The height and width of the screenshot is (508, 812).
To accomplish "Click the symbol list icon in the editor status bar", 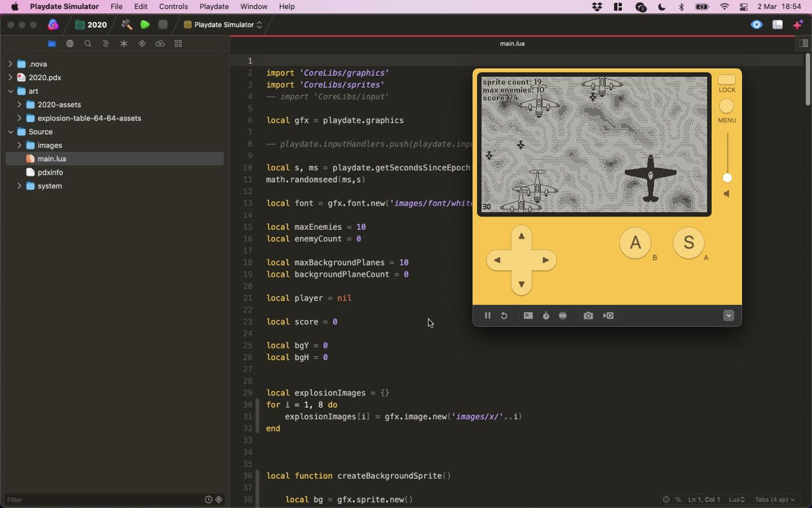I will pos(678,500).
